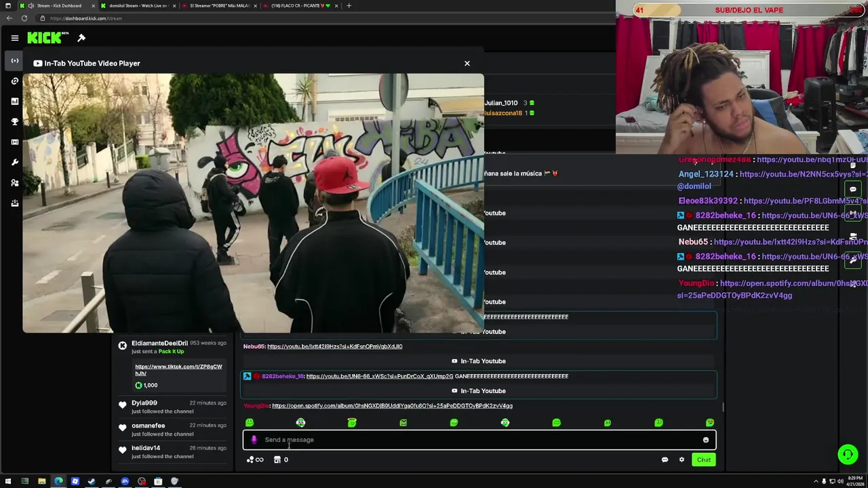This screenshot has height=488, width=868.
Task: Click the playing YouTube video frame
Action: tap(254, 203)
